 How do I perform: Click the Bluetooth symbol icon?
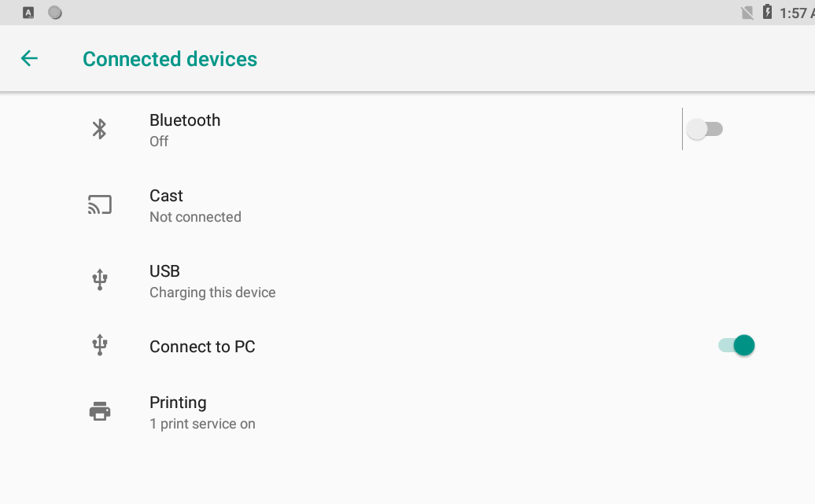pyautogui.click(x=99, y=129)
